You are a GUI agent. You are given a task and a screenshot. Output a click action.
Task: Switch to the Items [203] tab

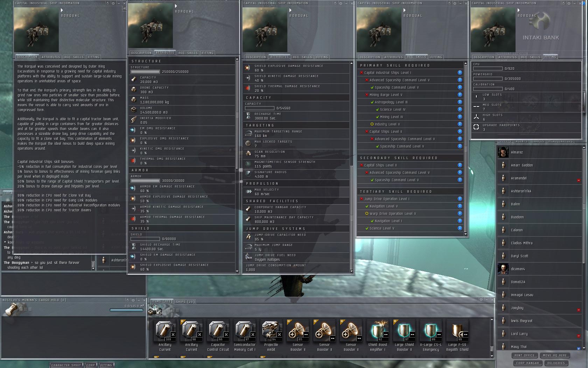point(162,301)
